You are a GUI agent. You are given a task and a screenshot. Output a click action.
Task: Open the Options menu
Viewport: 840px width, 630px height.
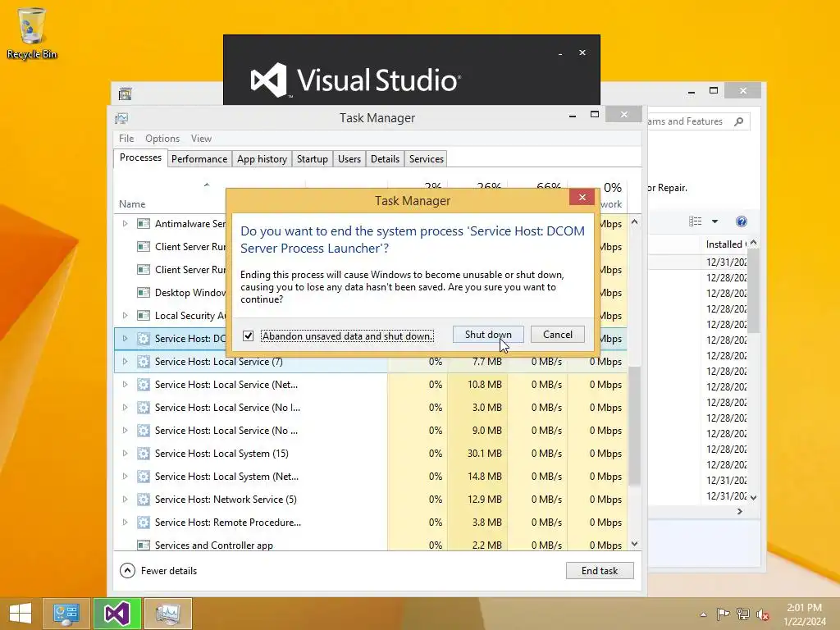[162, 138]
